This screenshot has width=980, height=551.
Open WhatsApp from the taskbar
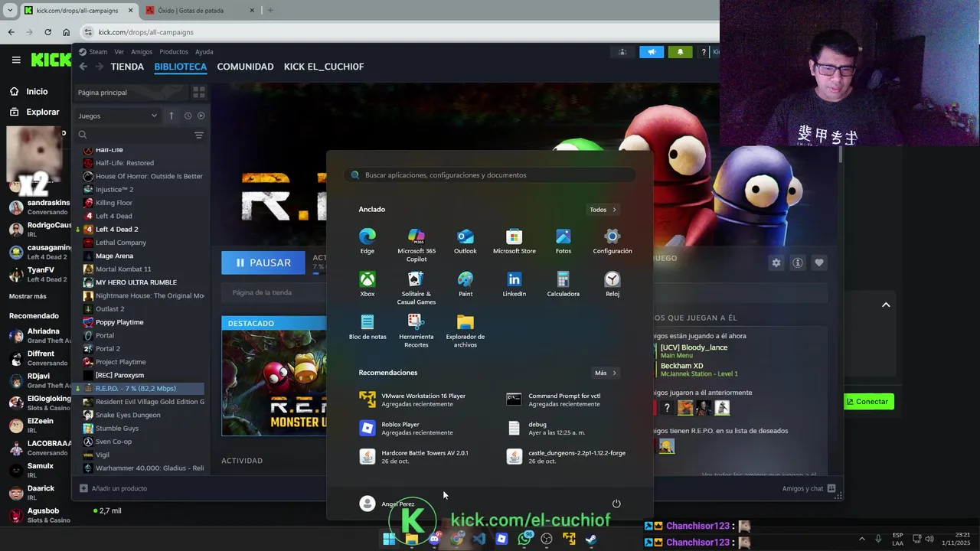[524, 539]
